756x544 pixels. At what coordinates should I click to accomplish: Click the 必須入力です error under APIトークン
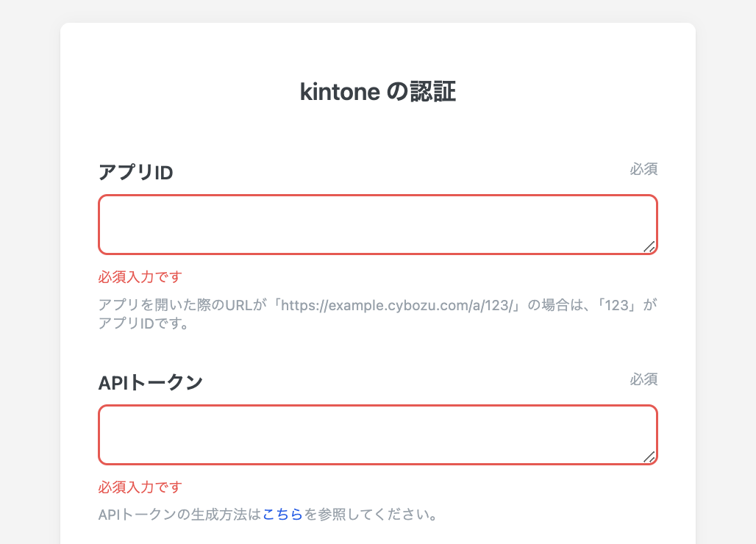(x=140, y=487)
